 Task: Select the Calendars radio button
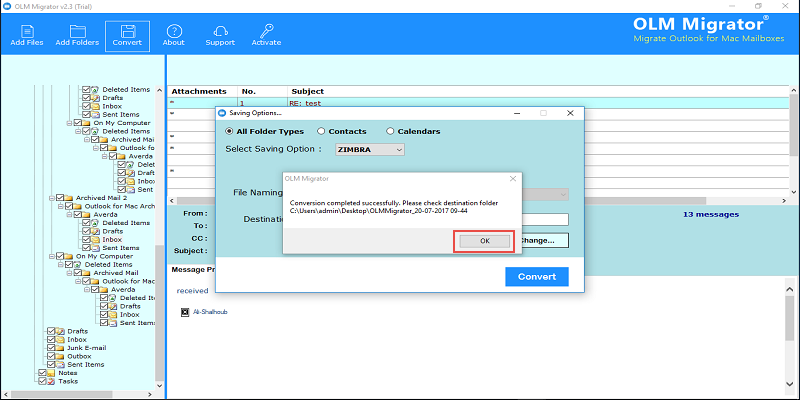[390, 131]
